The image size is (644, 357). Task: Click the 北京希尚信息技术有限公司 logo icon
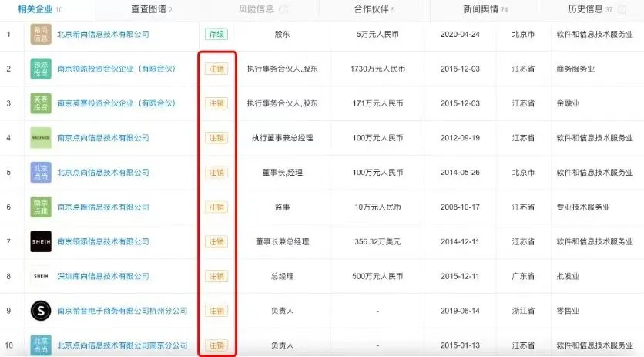(41, 34)
